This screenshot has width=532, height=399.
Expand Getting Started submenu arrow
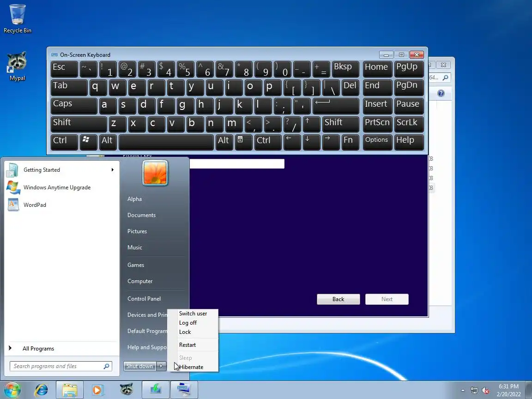pyautogui.click(x=112, y=169)
